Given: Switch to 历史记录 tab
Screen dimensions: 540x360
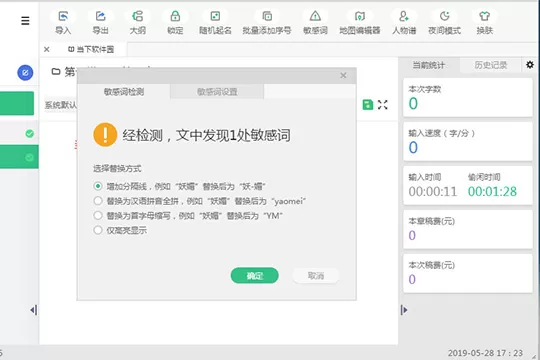Looking at the screenshot, I should point(490,65).
